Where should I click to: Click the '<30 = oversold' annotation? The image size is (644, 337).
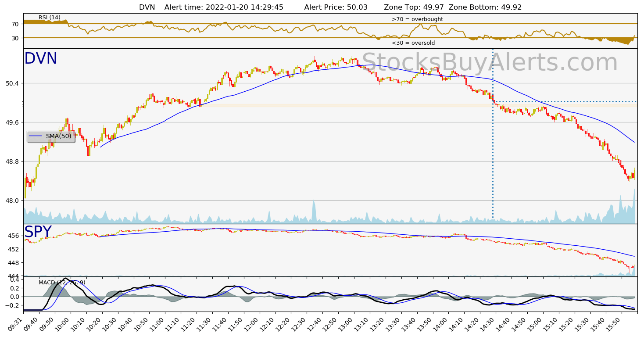pyautogui.click(x=413, y=43)
